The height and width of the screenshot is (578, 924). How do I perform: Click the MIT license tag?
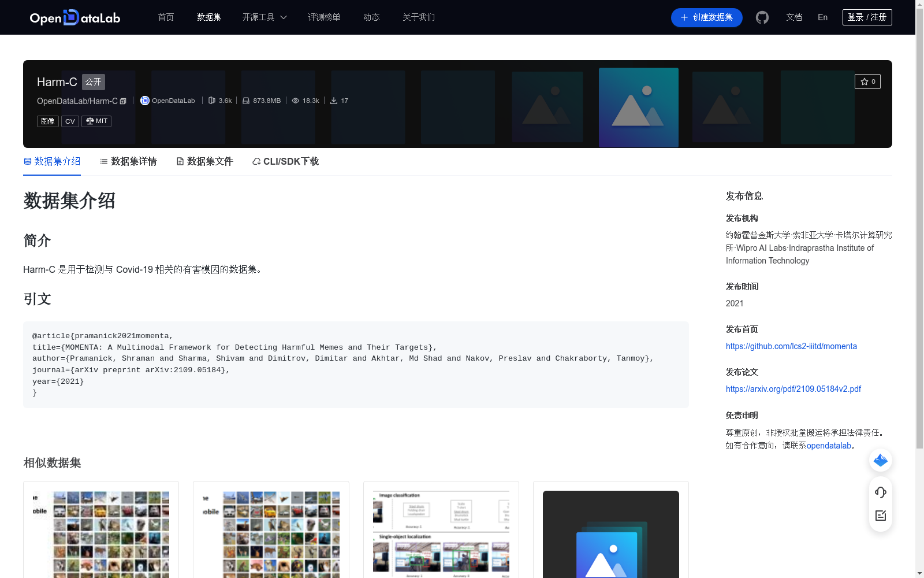(96, 121)
